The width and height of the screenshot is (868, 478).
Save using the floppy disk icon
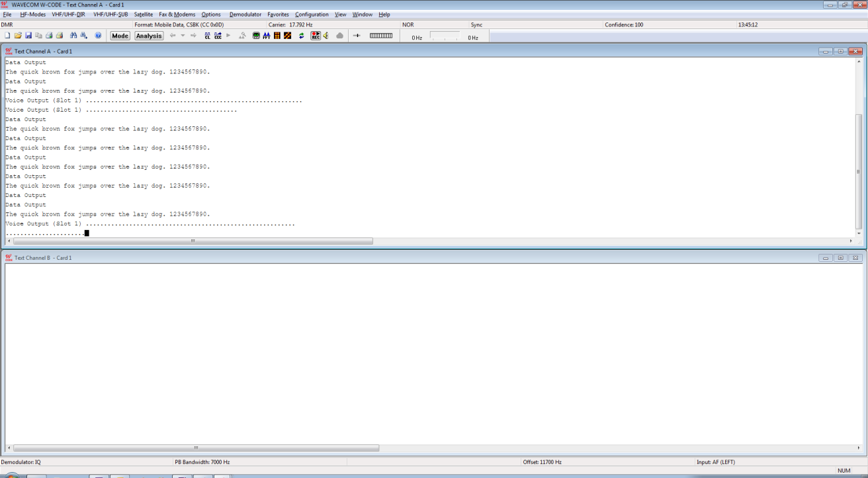point(28,36)
